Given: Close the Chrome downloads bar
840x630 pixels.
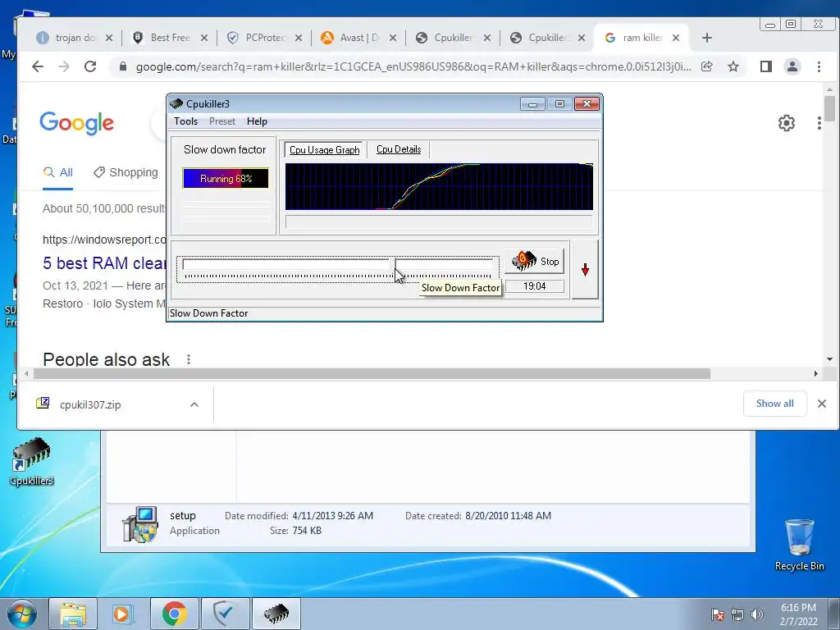Looking at the screenshot, I should click(822, 404).
